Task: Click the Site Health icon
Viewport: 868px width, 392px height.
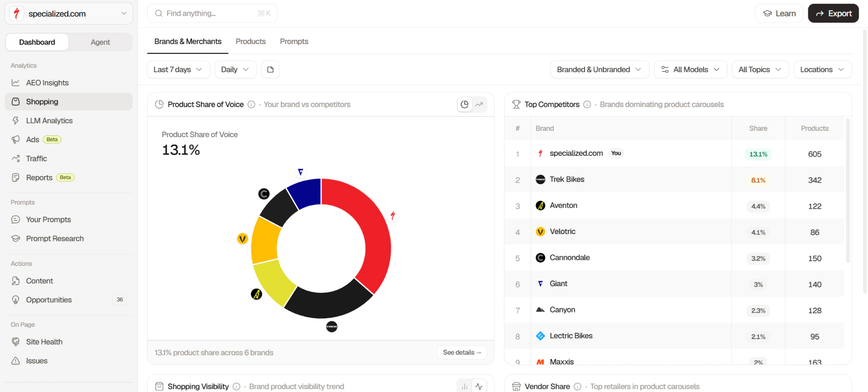Action: point(16,342)
